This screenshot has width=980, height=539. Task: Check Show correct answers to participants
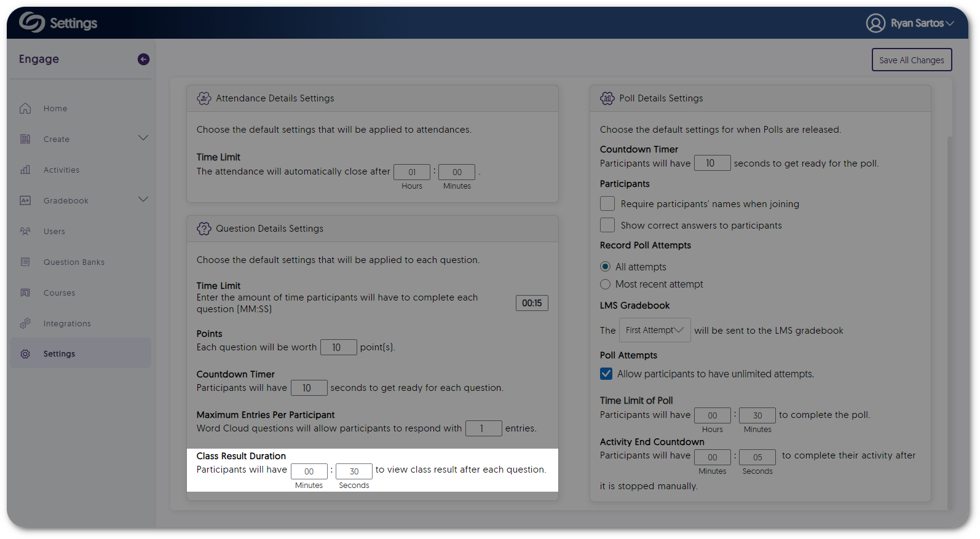coord(607,225)
